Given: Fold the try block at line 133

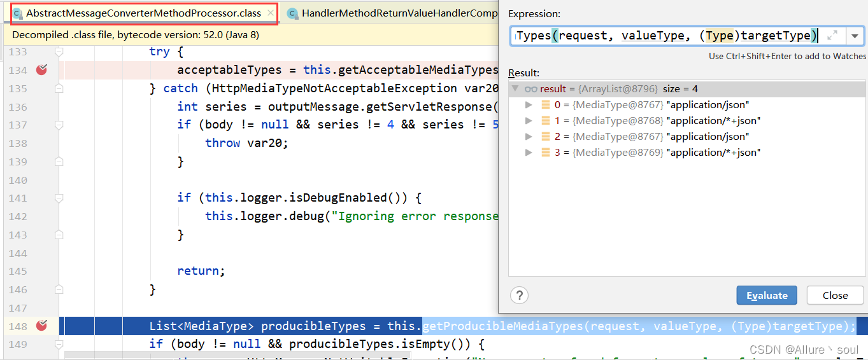Looking at the screenshot, I should (59, 52).
